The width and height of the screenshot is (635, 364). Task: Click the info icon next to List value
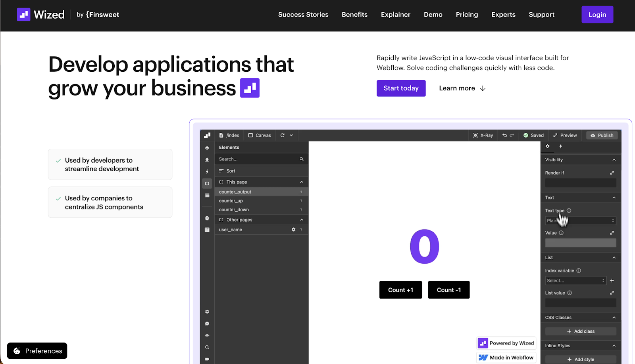tap(570, 293)
